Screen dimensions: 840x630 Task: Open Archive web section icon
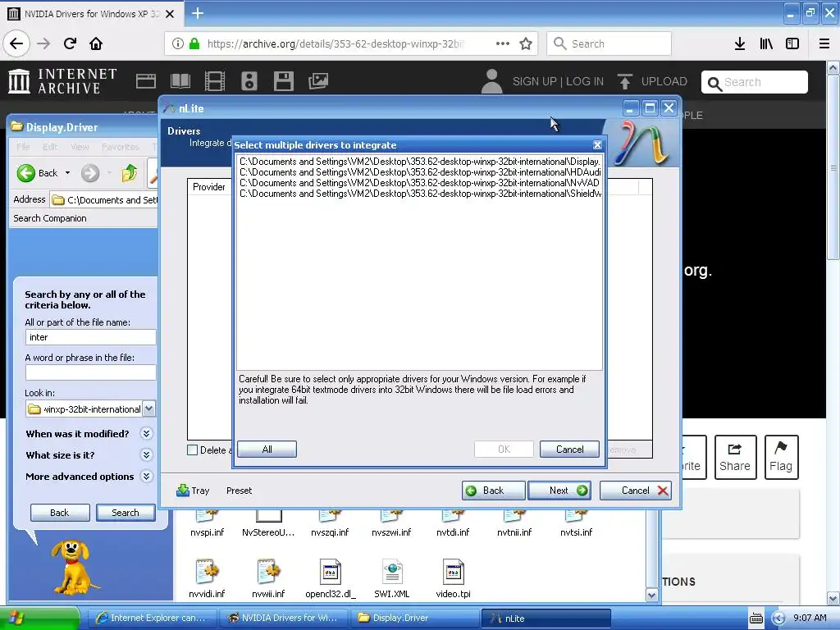(146, 81)
